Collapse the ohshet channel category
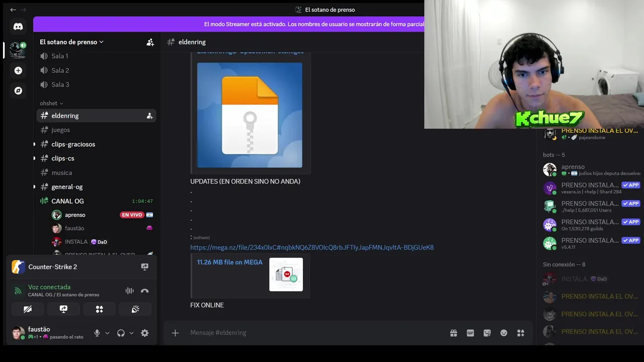This screenshot has height=362, width=644. [51, 104]
